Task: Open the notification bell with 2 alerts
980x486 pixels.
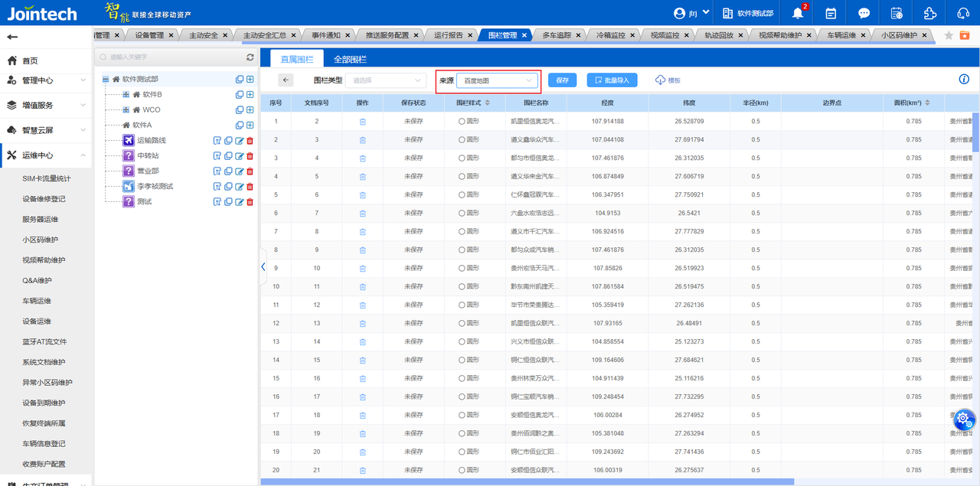Action: (x=797, y=13)
